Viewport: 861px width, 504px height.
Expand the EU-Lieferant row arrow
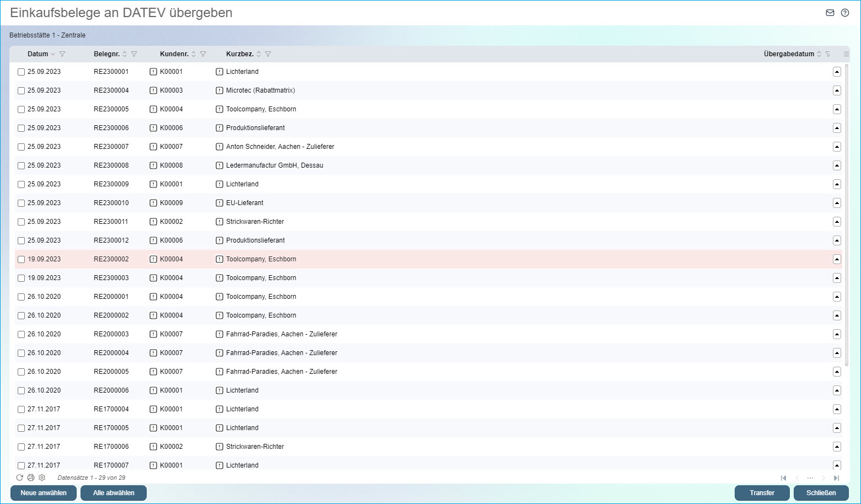tap(837, 203)
